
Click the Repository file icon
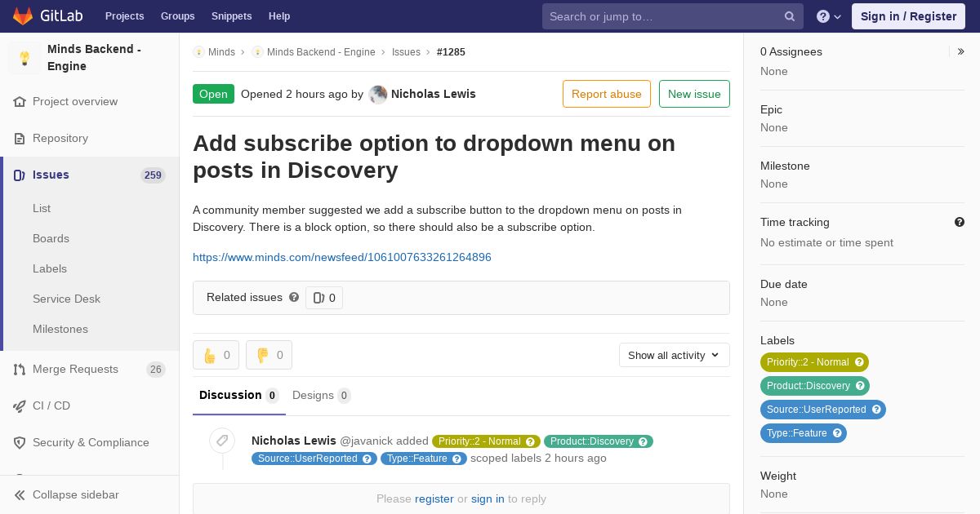pos(20,139)
